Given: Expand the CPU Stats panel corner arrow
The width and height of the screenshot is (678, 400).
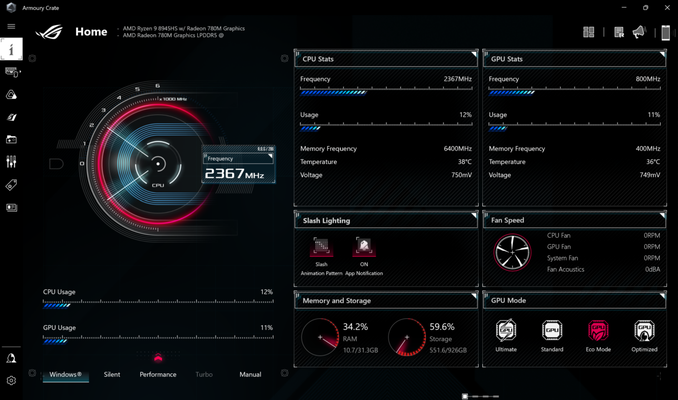Looking at the screenshot, I should (474, 54).
